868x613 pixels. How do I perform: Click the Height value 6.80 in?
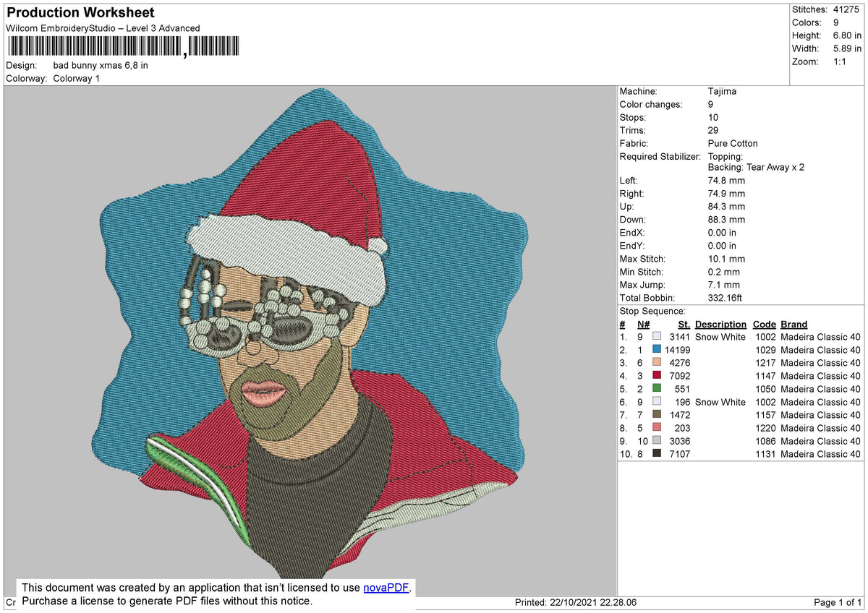pos(847,35)
